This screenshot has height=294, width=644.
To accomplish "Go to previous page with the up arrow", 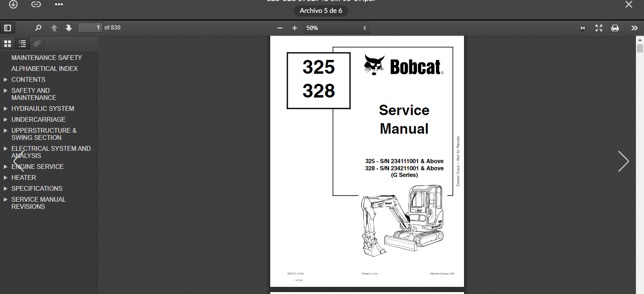I will [54, 28].
